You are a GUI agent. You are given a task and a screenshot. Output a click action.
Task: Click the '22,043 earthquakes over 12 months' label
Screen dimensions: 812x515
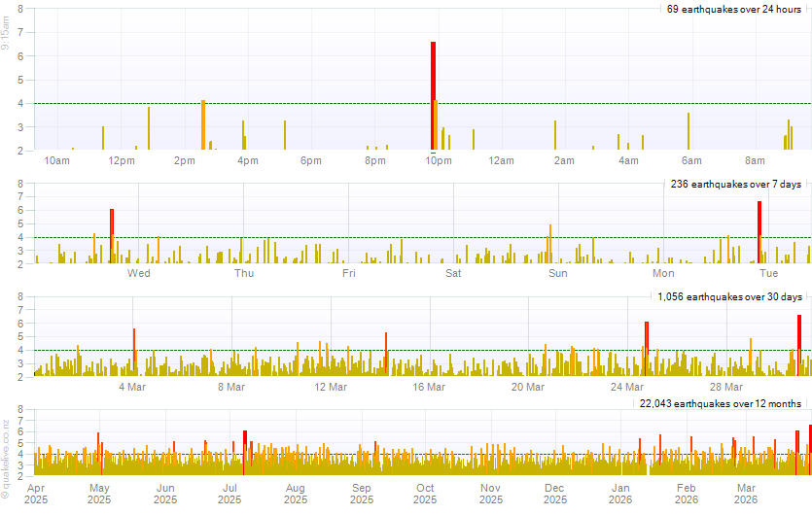coord(720,403)
